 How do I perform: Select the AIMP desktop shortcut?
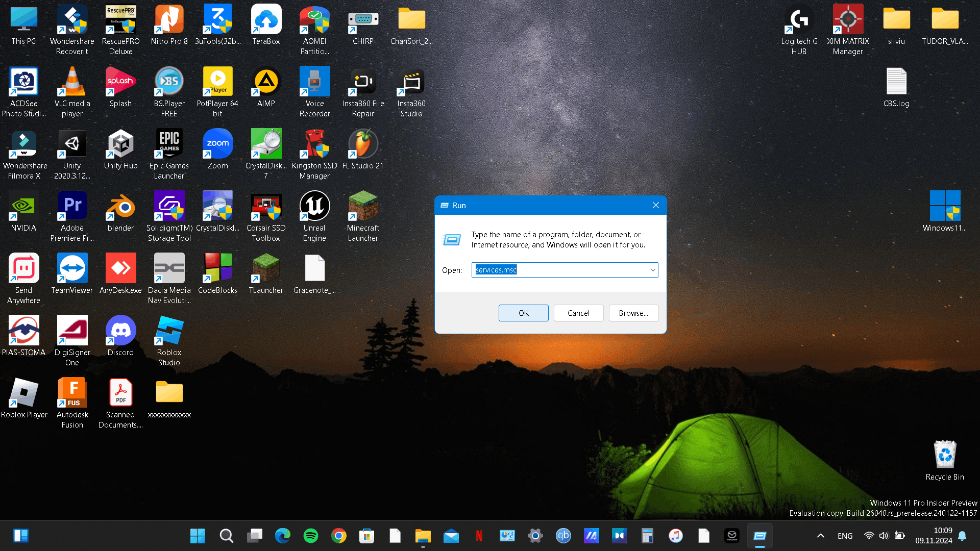pyautogui.click(x=266, y=87)
